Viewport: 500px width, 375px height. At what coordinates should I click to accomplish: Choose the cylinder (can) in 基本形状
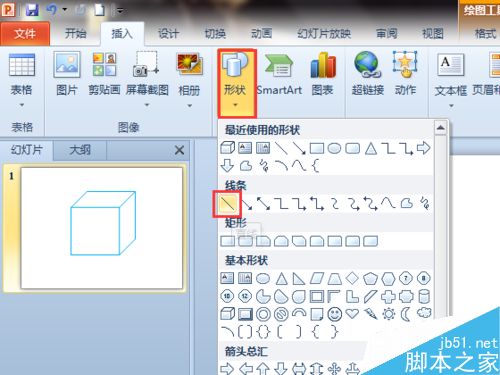click(424, 296)
